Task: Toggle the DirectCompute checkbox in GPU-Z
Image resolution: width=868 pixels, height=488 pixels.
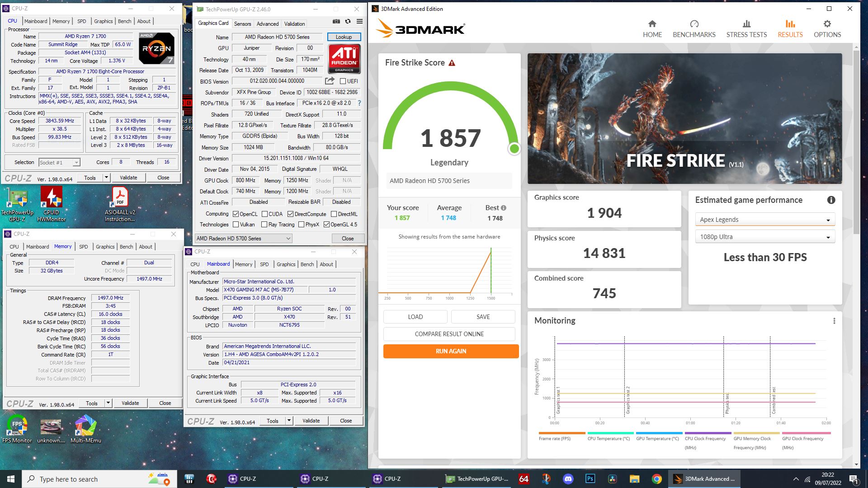Action: coord(290,214)
